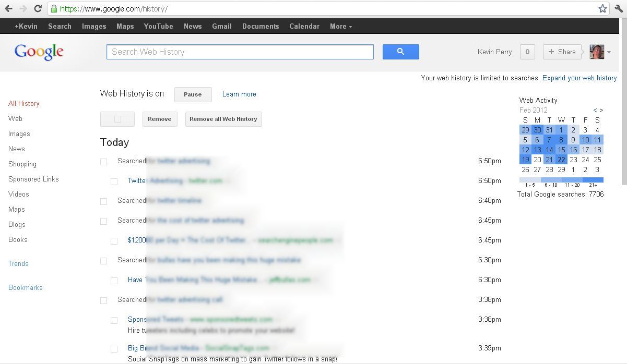Select day 22 in the Web Activity calendar

561,160
